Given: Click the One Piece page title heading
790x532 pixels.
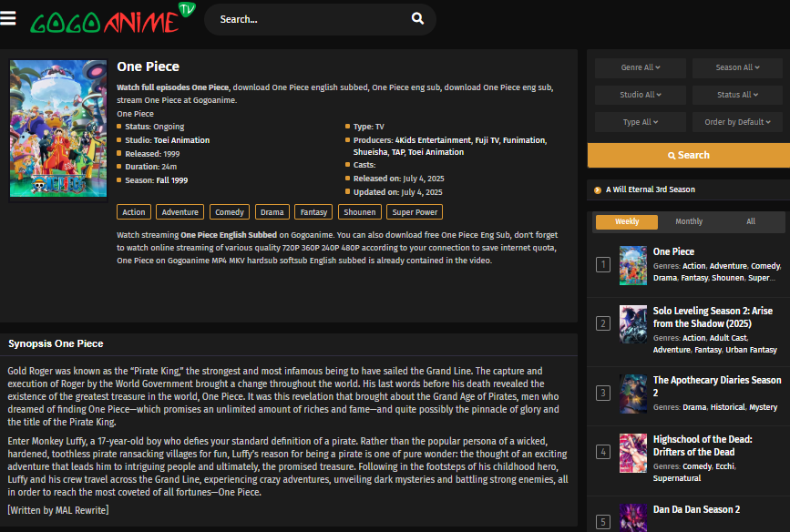Looking at the screenshot, I should point(149,66).
